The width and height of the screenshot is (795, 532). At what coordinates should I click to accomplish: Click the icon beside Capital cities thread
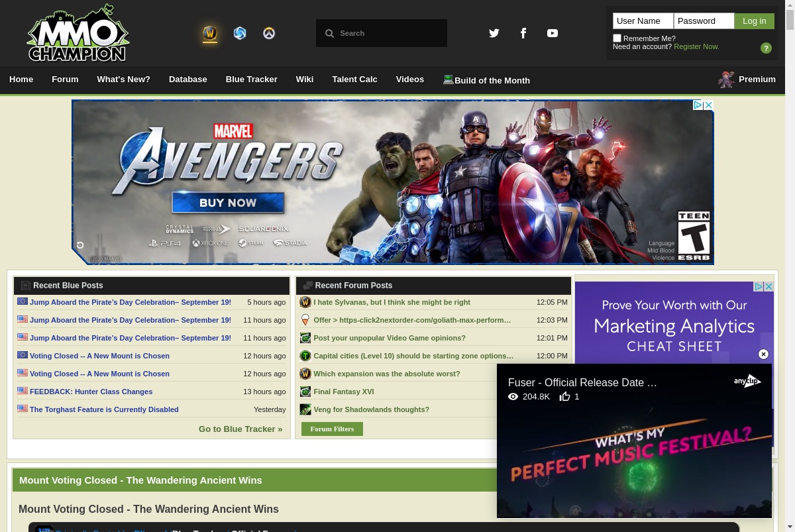[305, 356]
